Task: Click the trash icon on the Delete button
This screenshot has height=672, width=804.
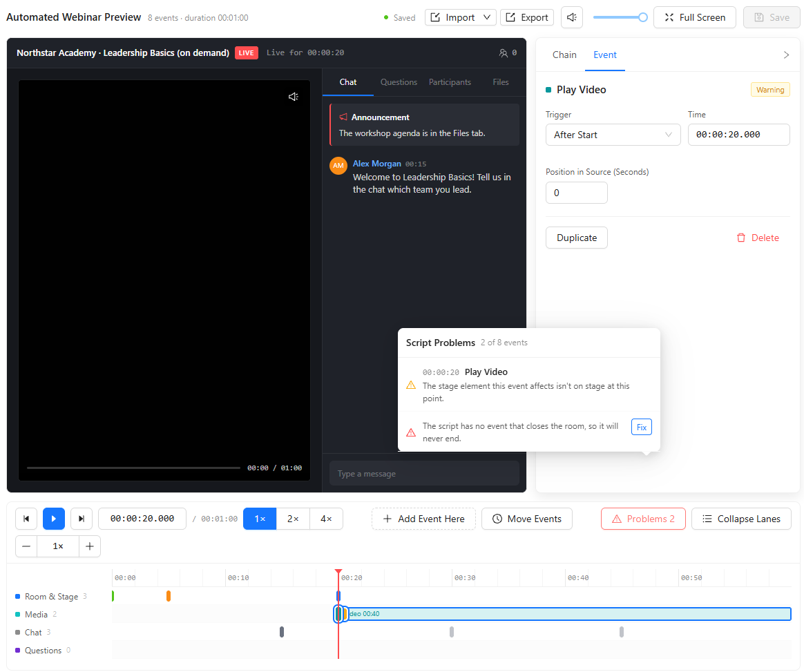Action: pyautogui.click(x=741, y=238)
